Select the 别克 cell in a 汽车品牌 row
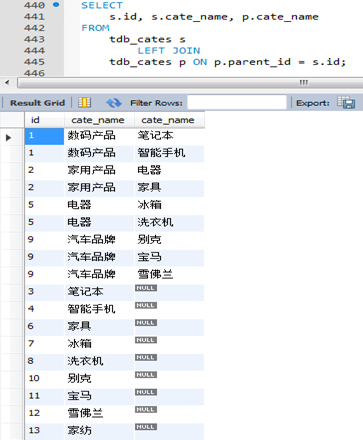363x440 pixels. [169, 240]
